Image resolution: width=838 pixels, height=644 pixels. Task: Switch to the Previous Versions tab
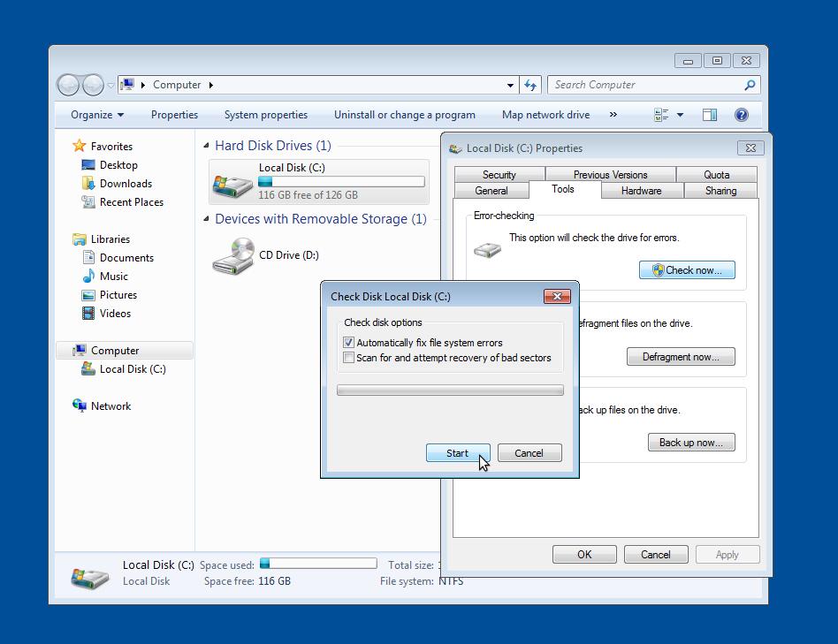(x=610, y=175)
